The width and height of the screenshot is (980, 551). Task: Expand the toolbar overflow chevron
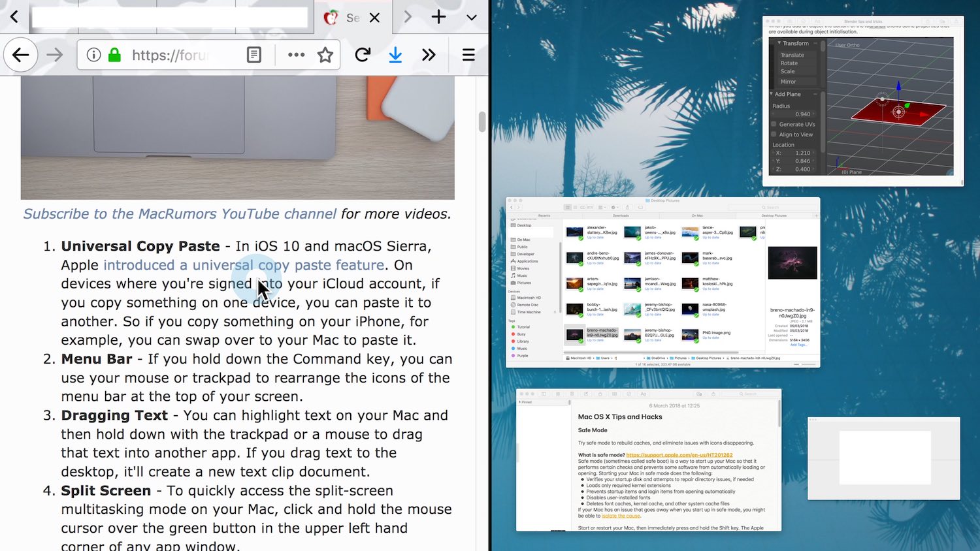click(x=428, y=55)
